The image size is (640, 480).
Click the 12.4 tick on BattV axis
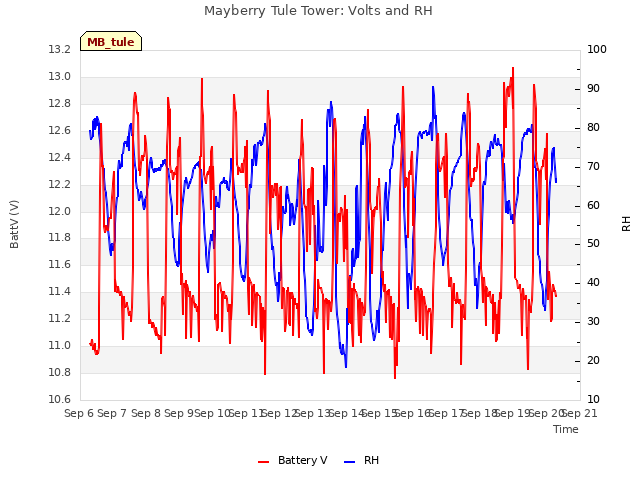pos(60,158)
